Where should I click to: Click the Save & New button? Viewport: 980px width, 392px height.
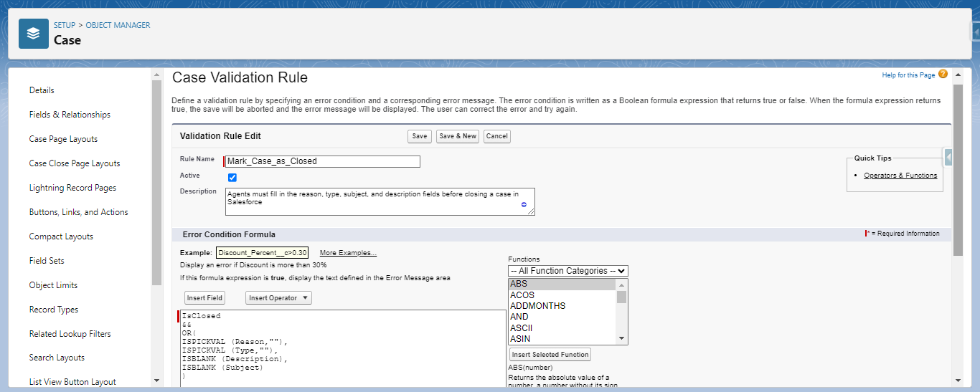pyautogui.click(x=458, y=136)
